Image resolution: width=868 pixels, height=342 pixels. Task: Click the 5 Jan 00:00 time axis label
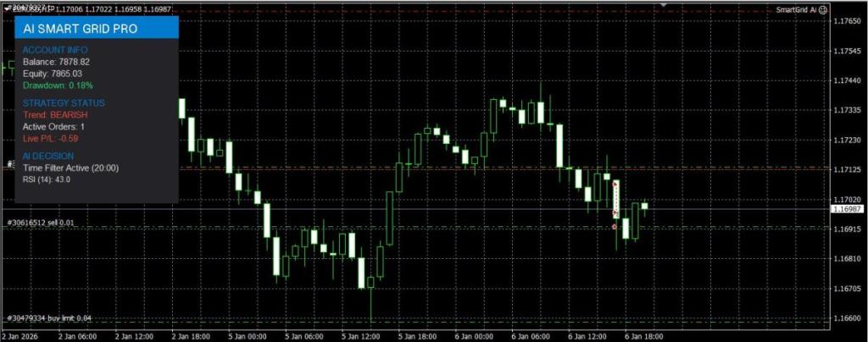click(248, 336)
